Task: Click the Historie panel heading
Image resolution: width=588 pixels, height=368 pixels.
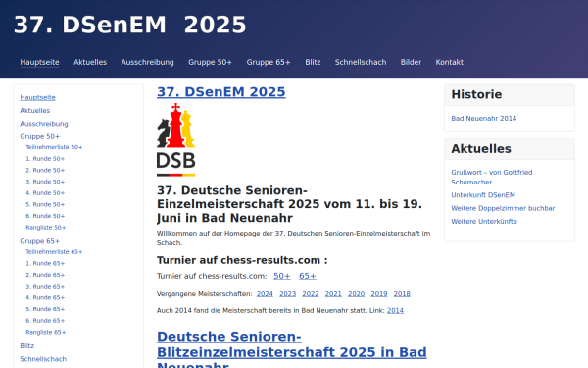Action: pyautogui.click(x=476, y=94)
